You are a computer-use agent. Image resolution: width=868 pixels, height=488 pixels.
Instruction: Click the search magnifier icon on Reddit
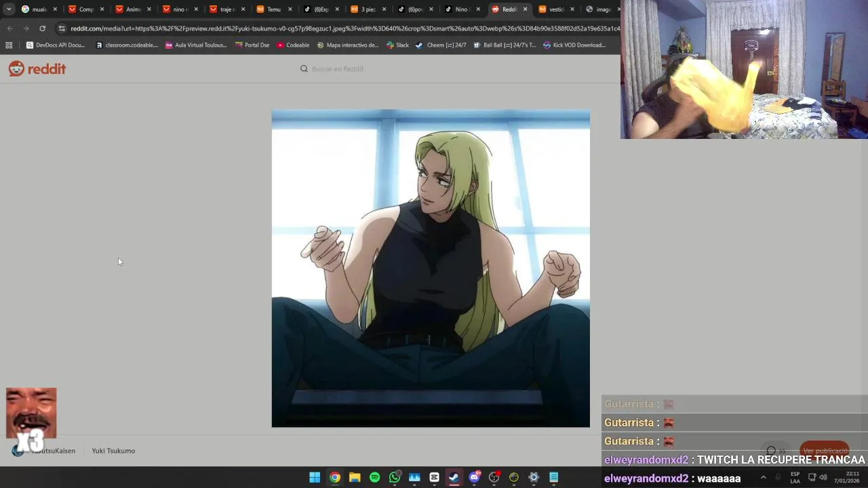click(x=304, y=68)
